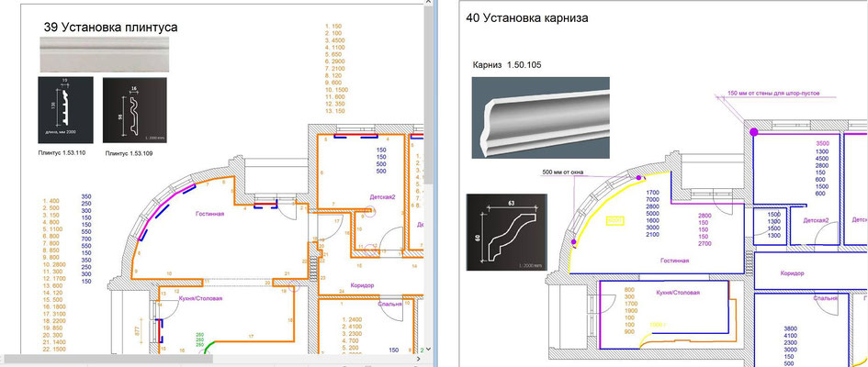Viewport: 868px width, 367px height.
Task: Click the scroll-up arrow of left pane
Action: 428,3
